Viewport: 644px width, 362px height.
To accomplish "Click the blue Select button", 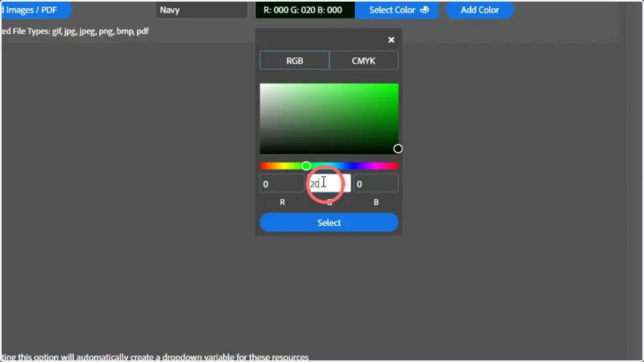I will 329,223.
